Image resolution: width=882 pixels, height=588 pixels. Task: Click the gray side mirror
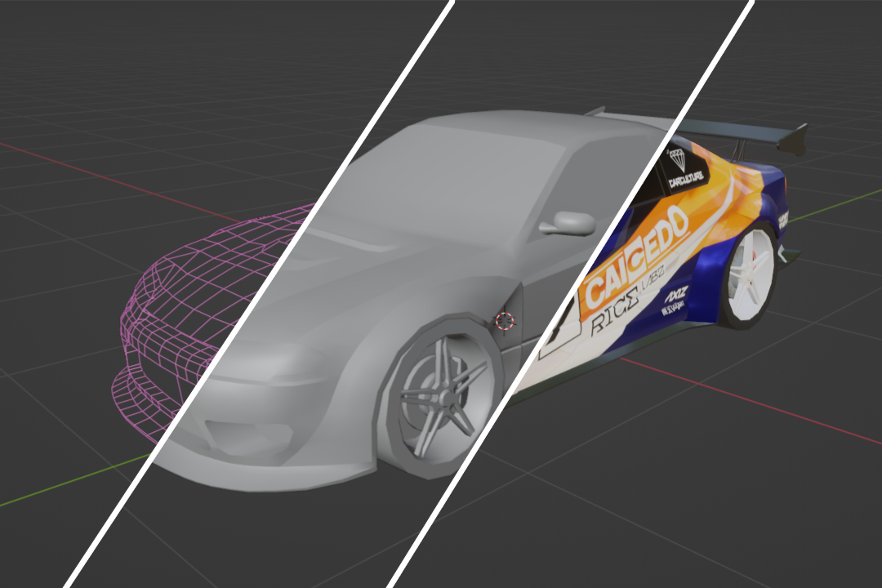[x=568, y=223]
